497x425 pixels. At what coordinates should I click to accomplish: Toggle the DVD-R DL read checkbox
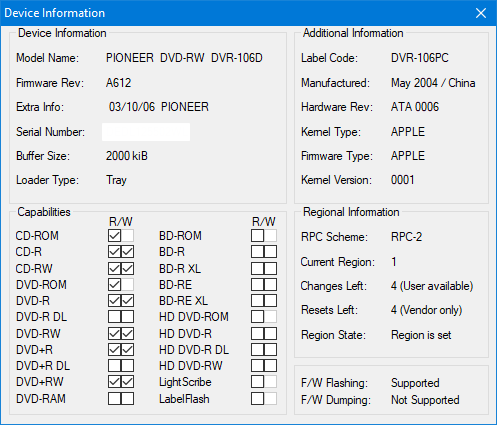coord(114,317)
